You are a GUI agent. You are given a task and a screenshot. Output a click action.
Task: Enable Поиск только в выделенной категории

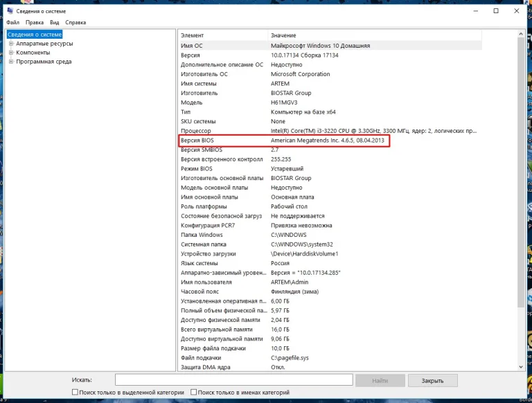75,392
